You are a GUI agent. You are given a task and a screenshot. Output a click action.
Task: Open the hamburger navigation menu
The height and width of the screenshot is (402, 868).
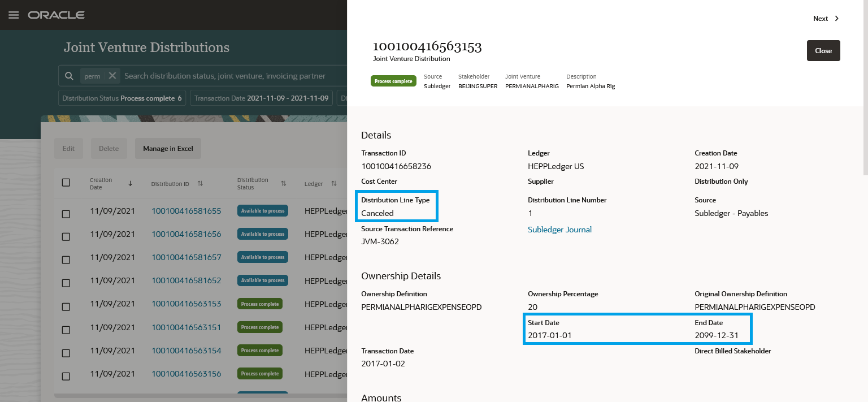point(14,15)
